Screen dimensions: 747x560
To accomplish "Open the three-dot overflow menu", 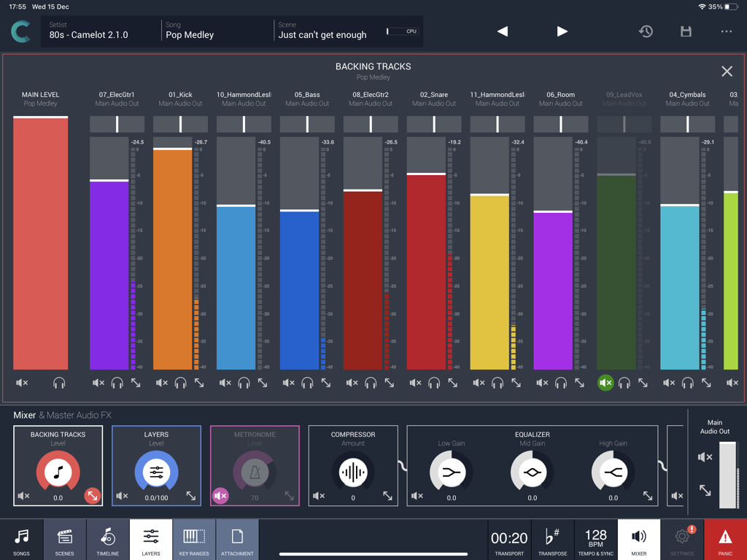I will [727, 31].
